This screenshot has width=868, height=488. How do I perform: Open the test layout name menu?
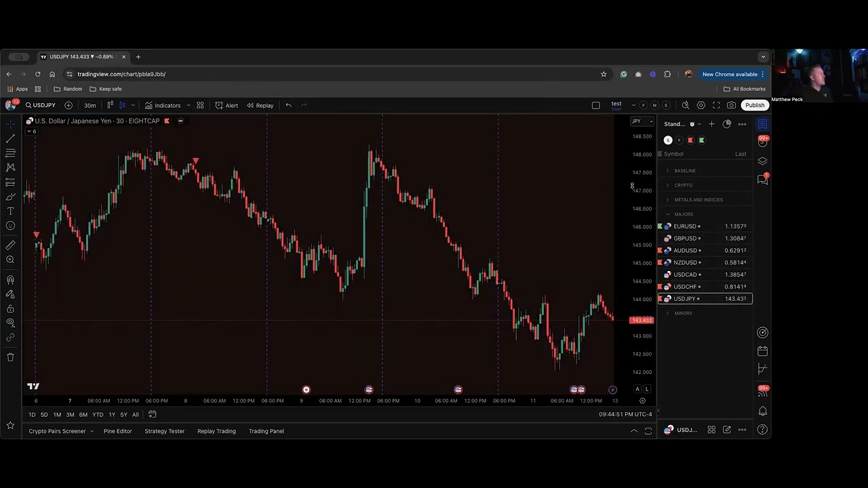616,105
